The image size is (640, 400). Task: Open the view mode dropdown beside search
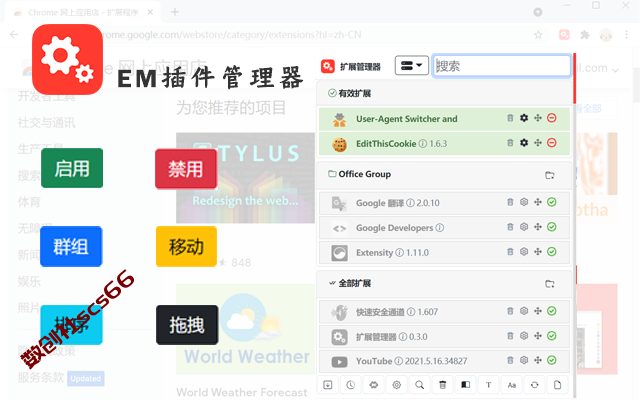tap(411, 65)
